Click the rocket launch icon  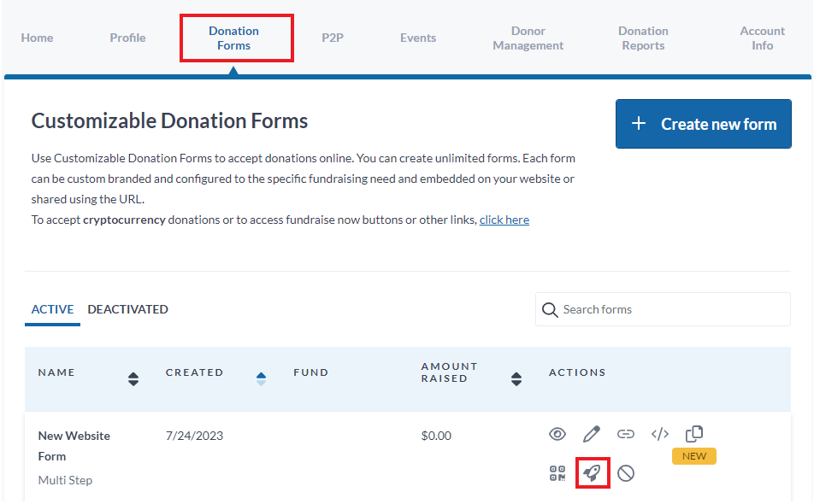[593, 473]
